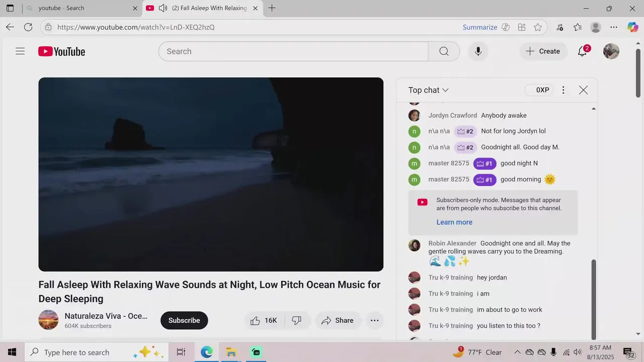Image resolution: width=644 pixels, height=362 pixels.
Task: Expand the Top chat dropdown
Action: point(428,90)
